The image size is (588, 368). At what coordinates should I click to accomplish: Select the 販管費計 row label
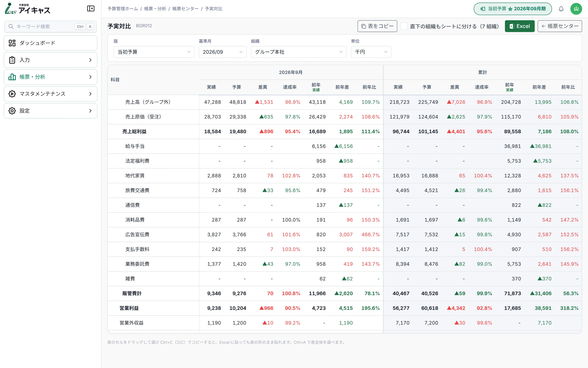point(132,293)
